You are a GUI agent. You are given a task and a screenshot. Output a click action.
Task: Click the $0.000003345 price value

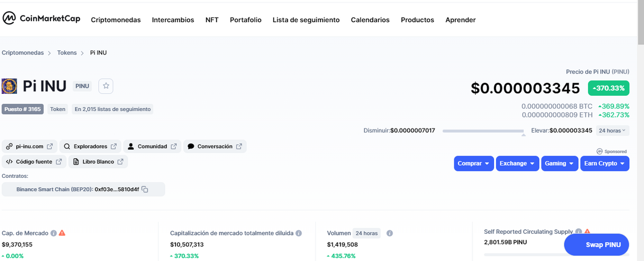pyautogui.click(x=525, y=88)
